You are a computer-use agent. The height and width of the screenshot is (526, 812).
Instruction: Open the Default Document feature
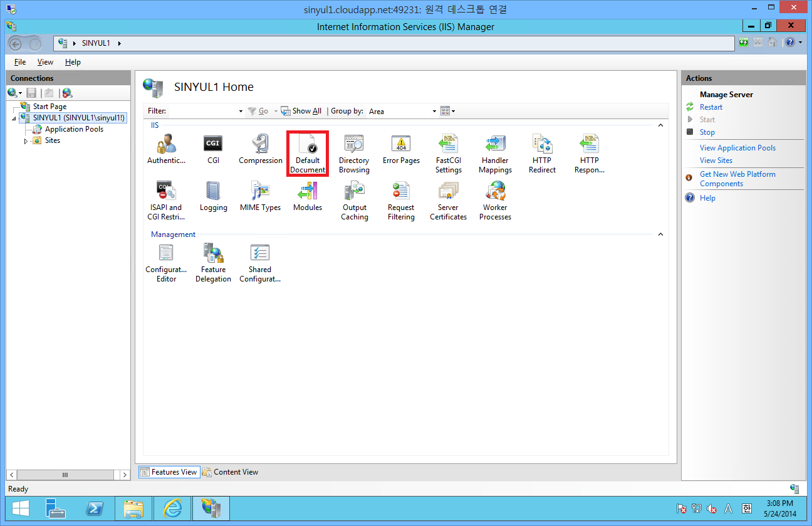click(x=308, y=154)
